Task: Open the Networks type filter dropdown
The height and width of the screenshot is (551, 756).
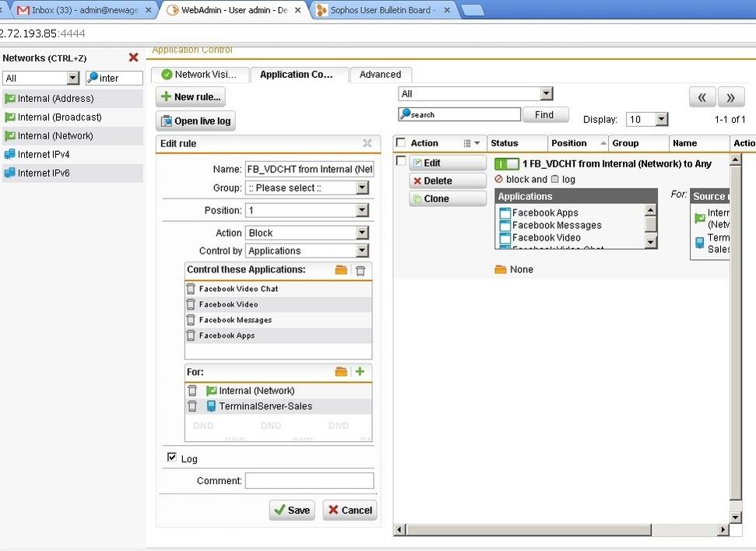Action: 73,78
